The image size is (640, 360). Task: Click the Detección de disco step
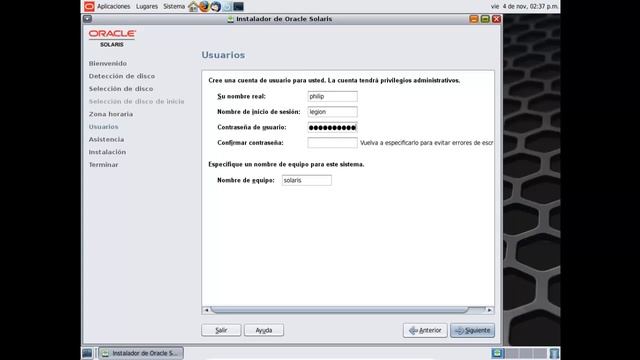click(122, 76)
